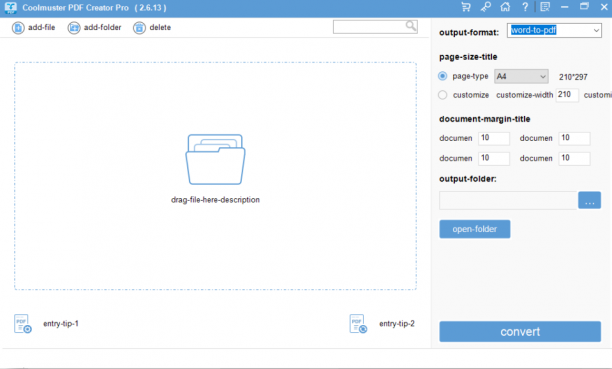
Task: Close the Coolmuster PDF Creator window
Action: tap(604, 7)
